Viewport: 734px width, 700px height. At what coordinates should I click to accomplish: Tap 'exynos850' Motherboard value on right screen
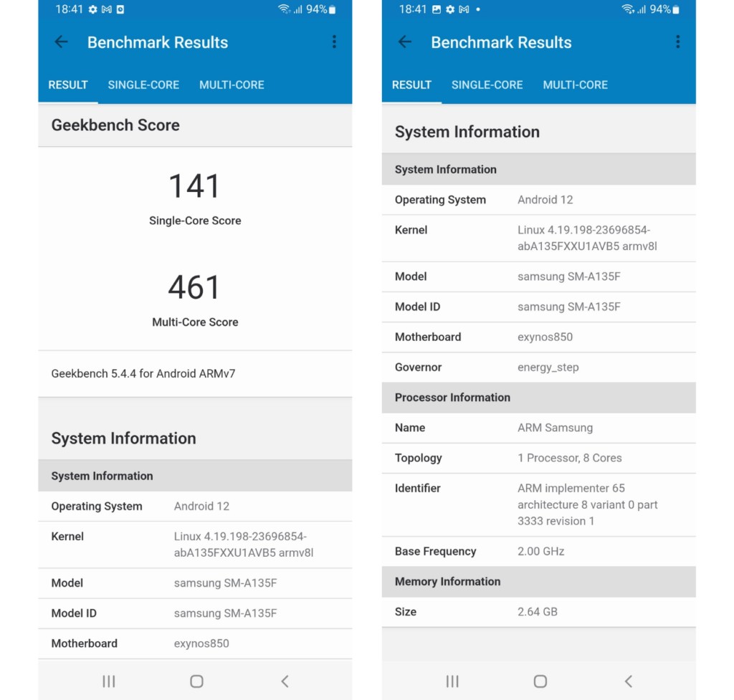[x=545, y=337]
